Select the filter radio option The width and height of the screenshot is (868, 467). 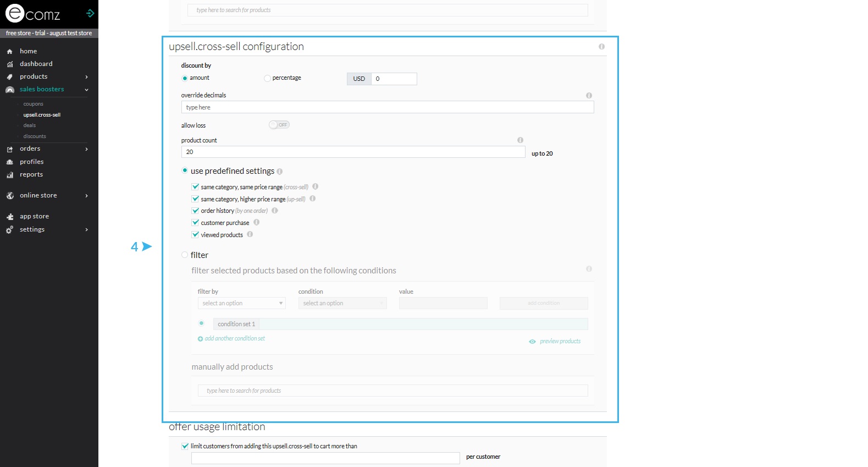point(185,255)
